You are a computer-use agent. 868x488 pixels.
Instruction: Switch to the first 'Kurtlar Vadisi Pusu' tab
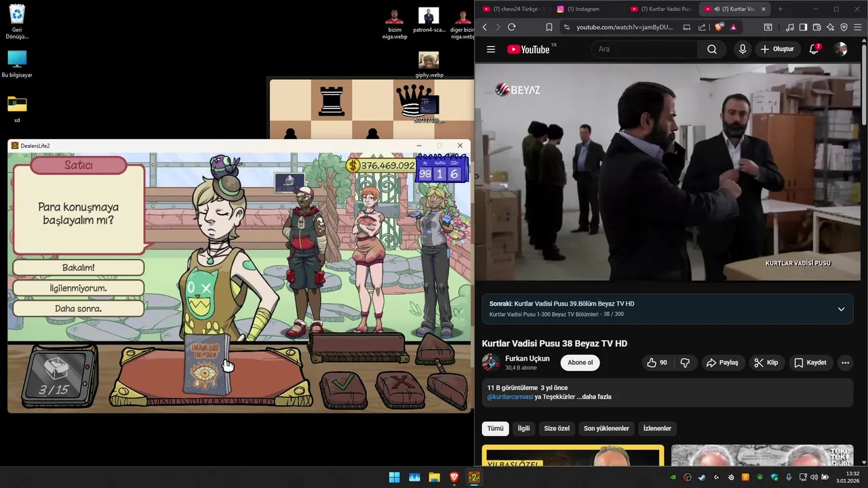(660, 9)
